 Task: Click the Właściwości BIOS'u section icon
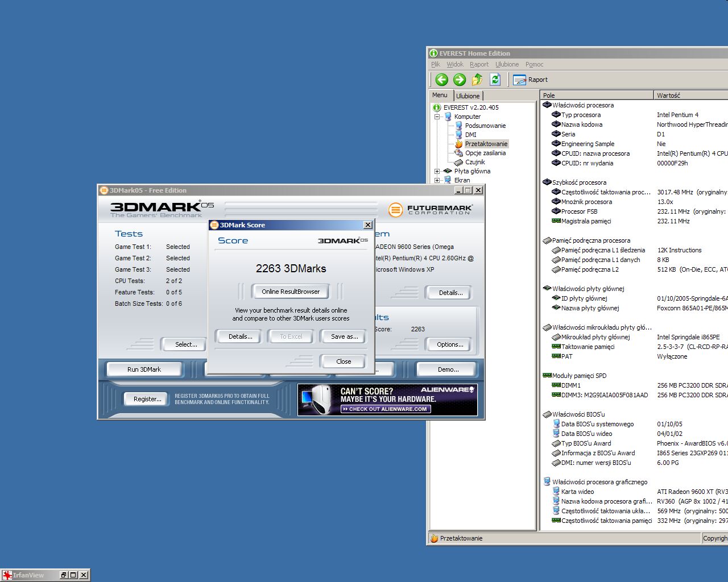click(x=547, y=414)
